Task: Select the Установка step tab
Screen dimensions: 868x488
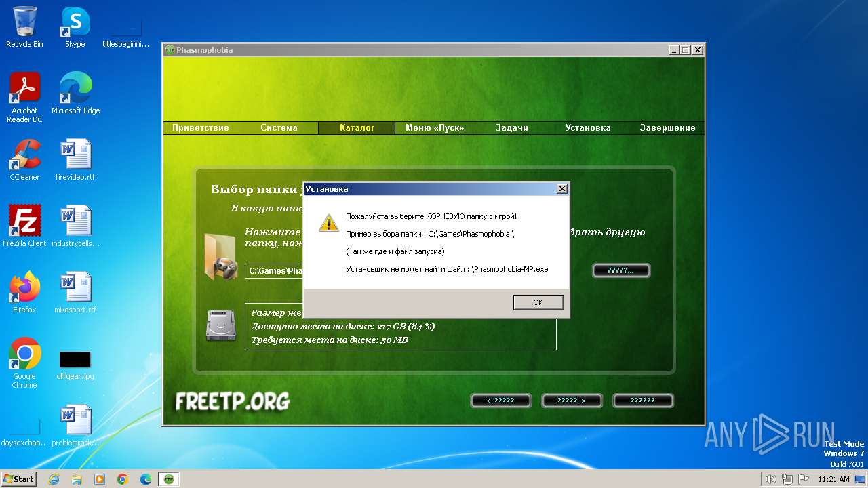Action: pyautogui.click(x=588, y=127)
